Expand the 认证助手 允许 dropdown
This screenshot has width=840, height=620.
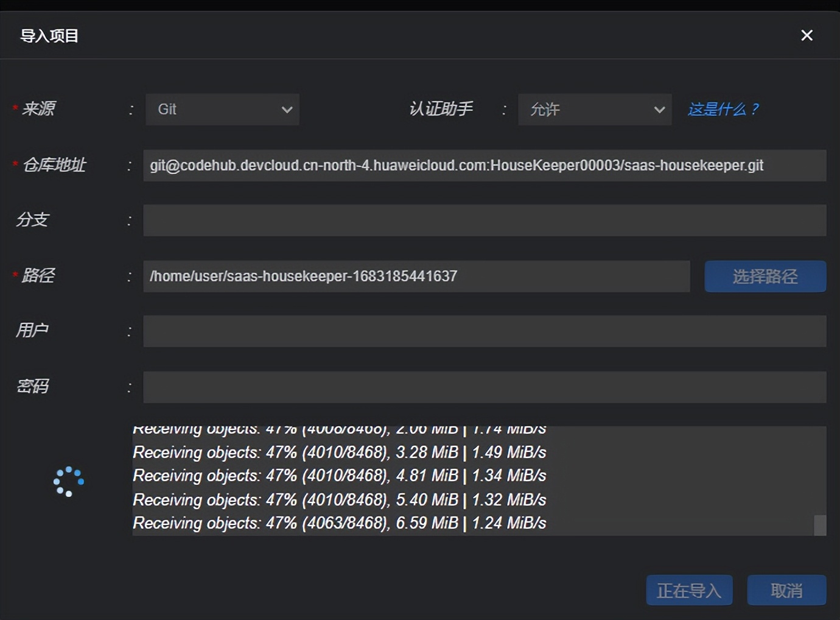click(595, 110)
